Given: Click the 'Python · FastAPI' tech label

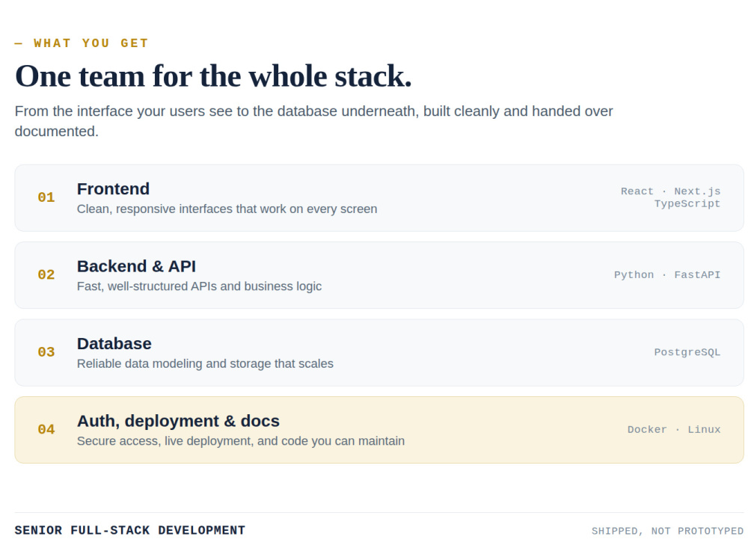Looking at the screenshot, I should coord(667,274).
